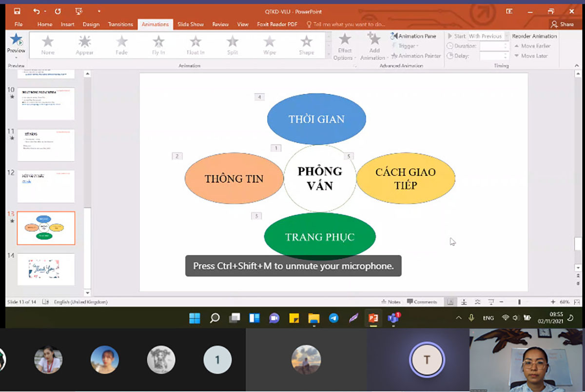Click the Save icon in title bar
The height and width of the screenshot is (392, 585).
[x=17, y=11]
